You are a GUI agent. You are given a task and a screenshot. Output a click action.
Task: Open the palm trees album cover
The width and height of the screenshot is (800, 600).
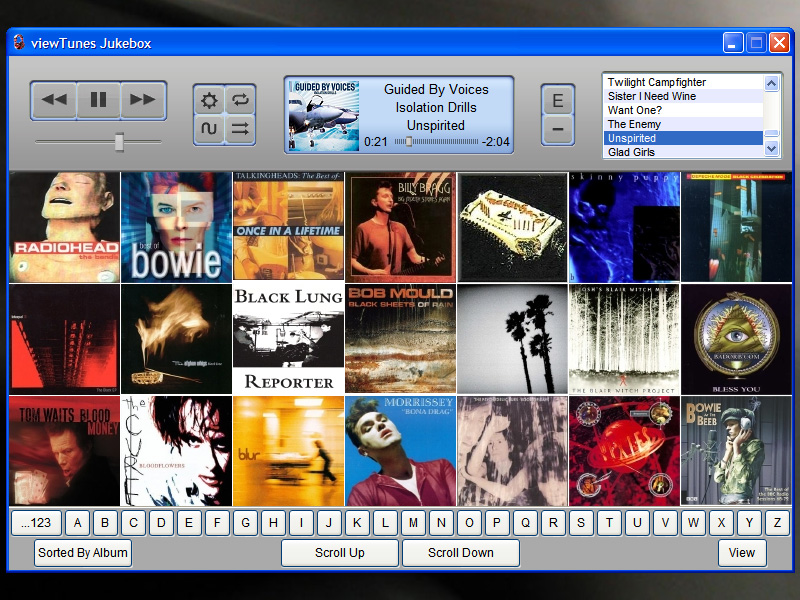click(x=512, y=339)
